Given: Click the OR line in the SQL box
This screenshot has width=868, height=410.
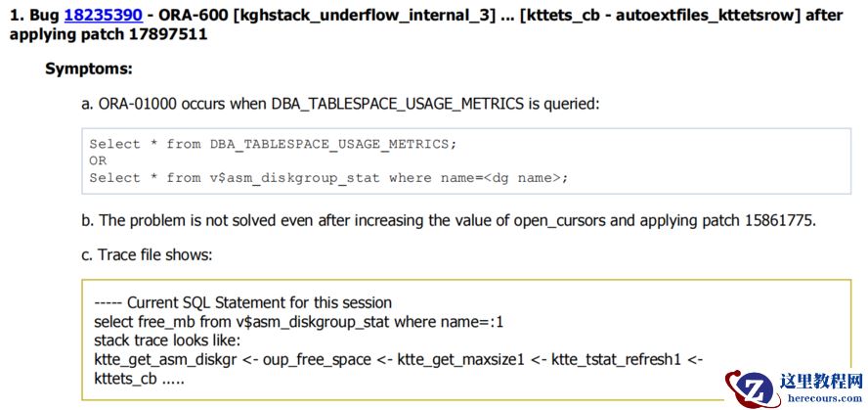Looking at the screenshot, I should (98, 160).
